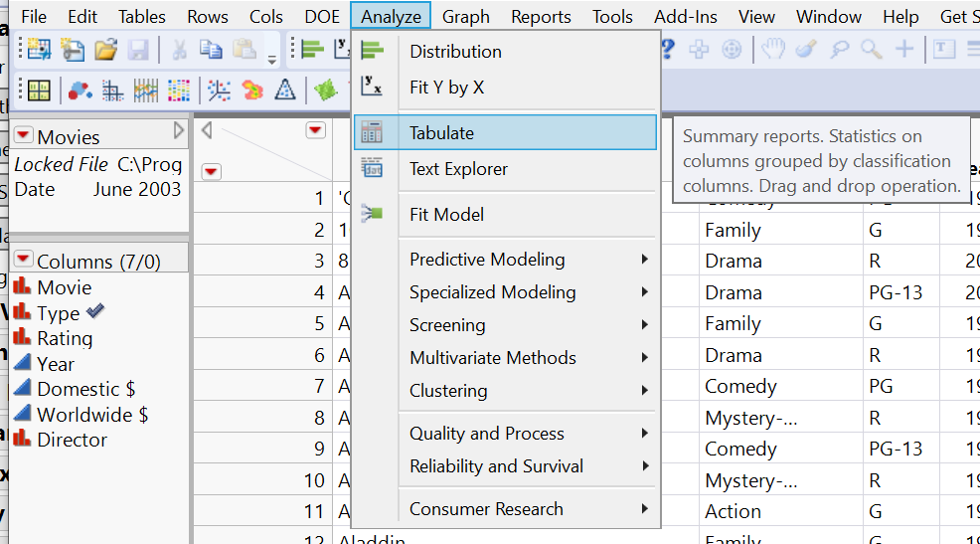Image resolution: width=980 pixels, height=544 pixels.
Task: Click the Open file folder icon
Action: [x=105, y=49]
